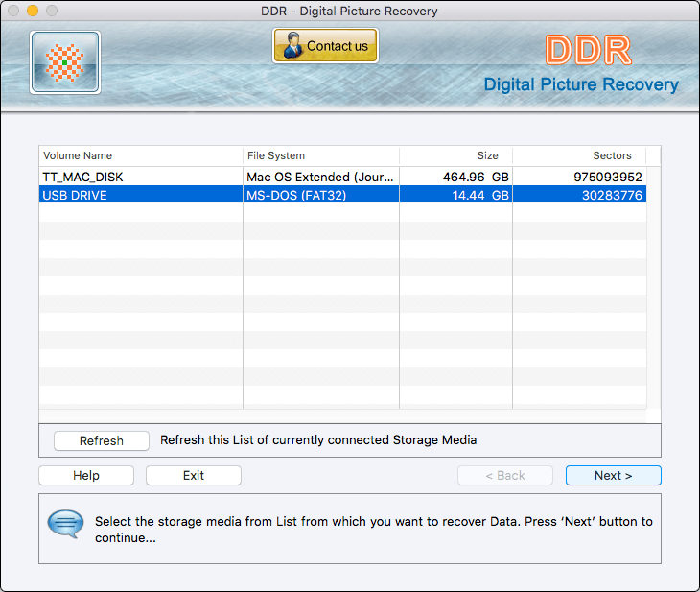
Task: Go back with the Back button
Action: (505, 475)
